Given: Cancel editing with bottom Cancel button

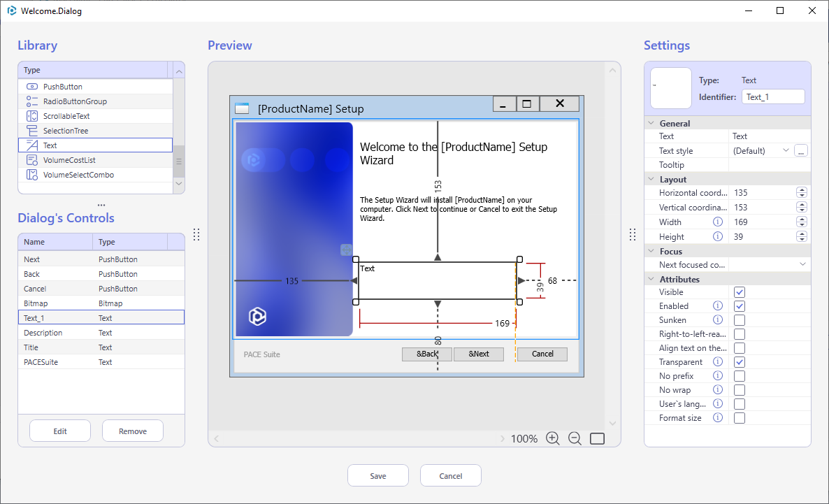Looking at the screenshot, I should [x=450, y=475].
